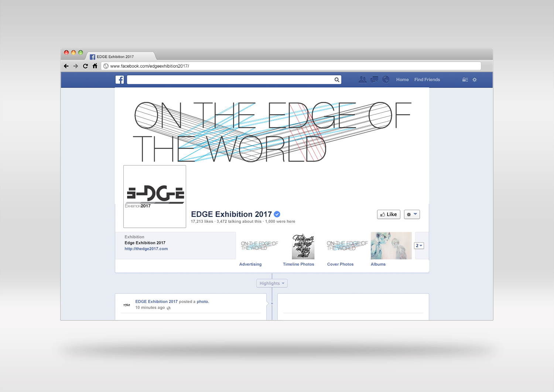Go forward using the browser forward arrow
Image resolution: width=554 pixels, height=392 pixels.
[76, 66]
